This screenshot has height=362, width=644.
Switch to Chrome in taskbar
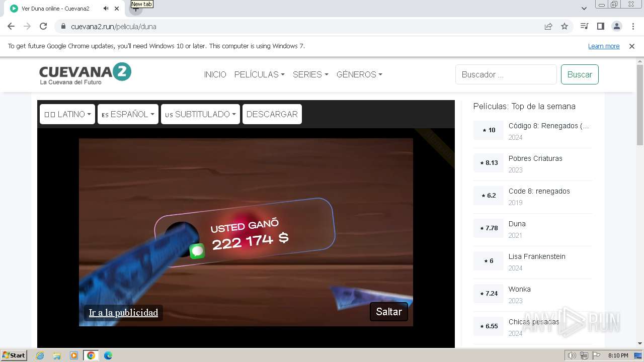click(x=91, y=355)
